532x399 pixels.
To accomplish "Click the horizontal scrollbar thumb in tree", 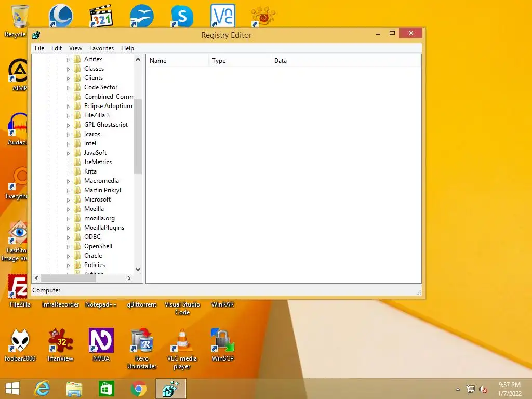I will point(69,278).
